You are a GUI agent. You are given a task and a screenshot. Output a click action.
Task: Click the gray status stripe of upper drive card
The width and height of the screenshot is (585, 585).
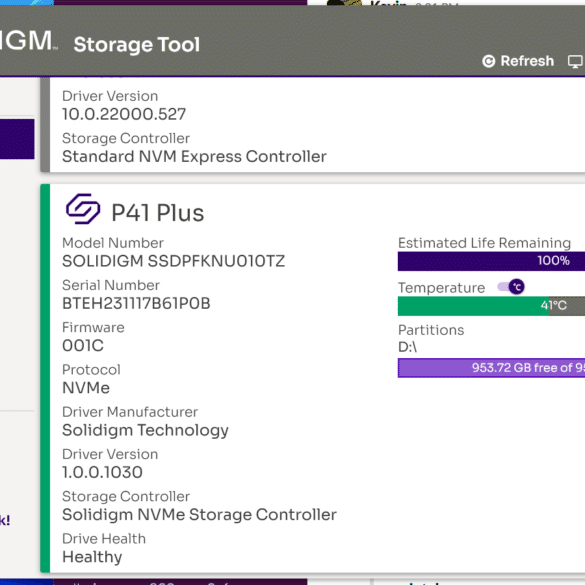(45, 125)
